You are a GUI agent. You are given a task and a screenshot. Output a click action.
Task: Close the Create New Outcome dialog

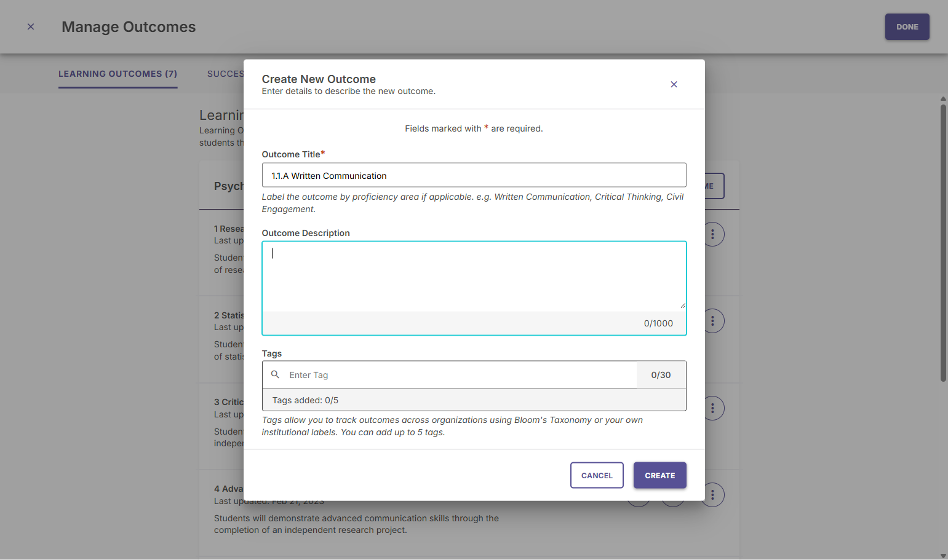674,84
